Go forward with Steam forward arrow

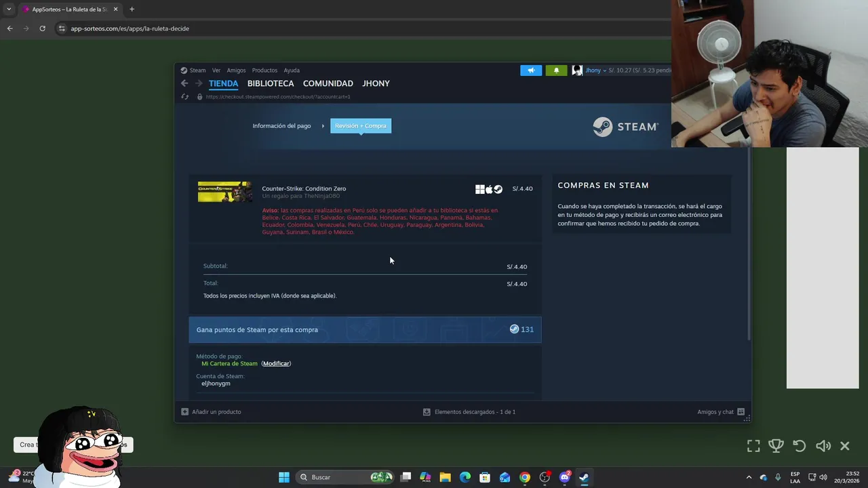tap(199, 83)
